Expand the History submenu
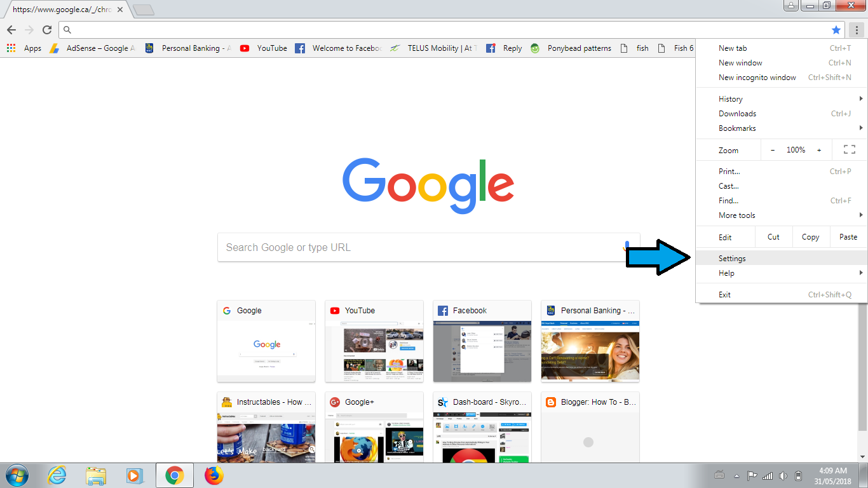The image size is (868, 488). [782, 99]
